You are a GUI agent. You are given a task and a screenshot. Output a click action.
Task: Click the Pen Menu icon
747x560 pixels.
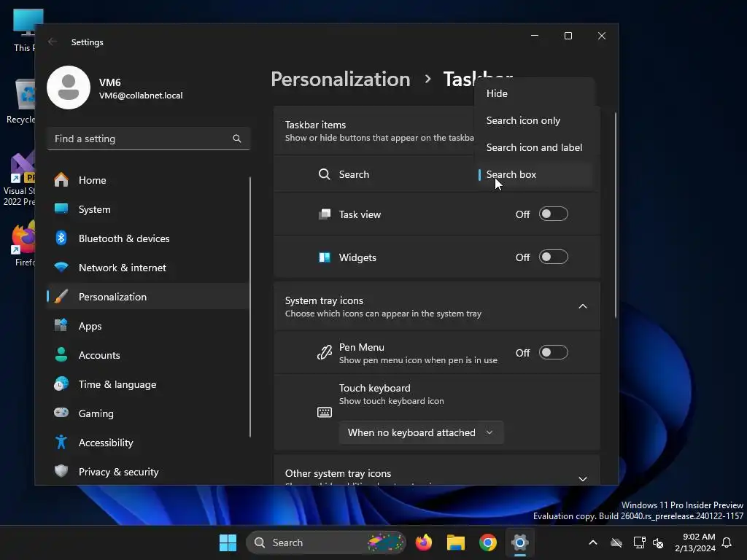click(x=325, y=353)
